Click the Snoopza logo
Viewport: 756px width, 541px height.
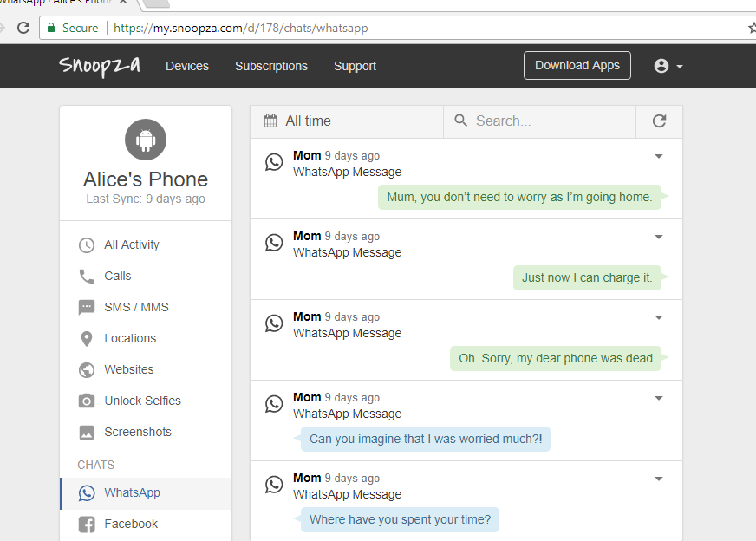click(x=100, y=66)
